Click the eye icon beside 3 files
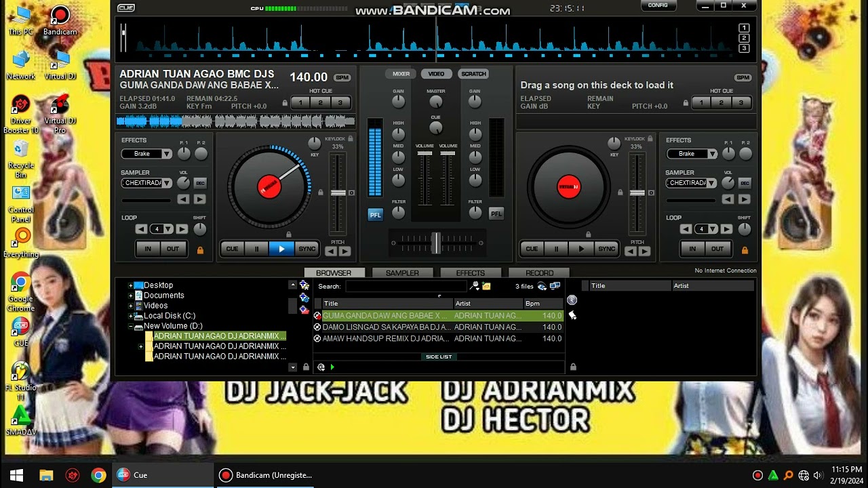Viewport: 868px width, 488px height. pos(542,286)
